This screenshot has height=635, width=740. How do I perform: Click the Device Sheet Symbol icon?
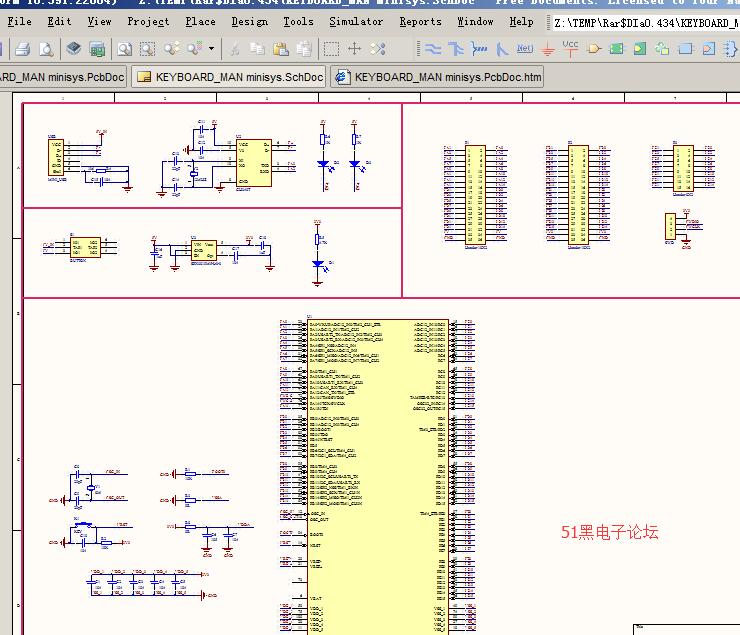[663, 49]
